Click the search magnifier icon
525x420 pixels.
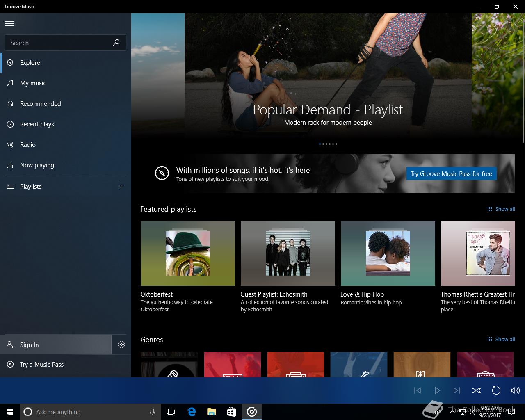click(116, 43)
